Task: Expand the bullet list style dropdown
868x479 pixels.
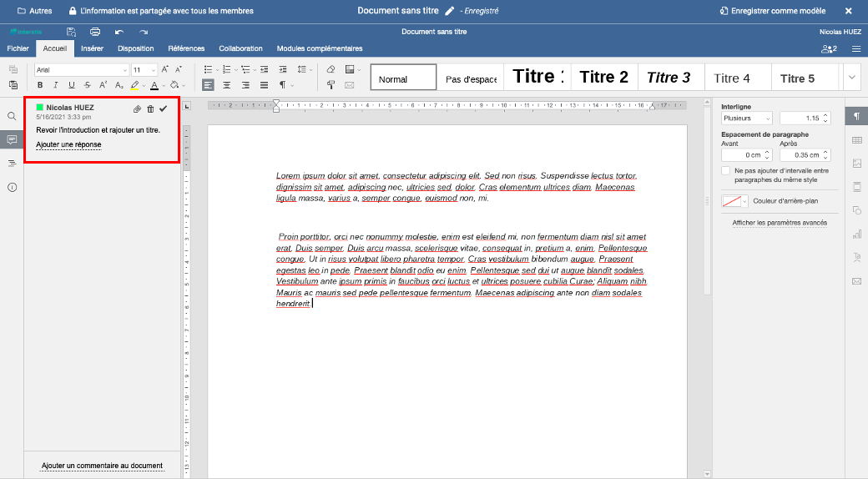Action: click(x=217, y=70)
